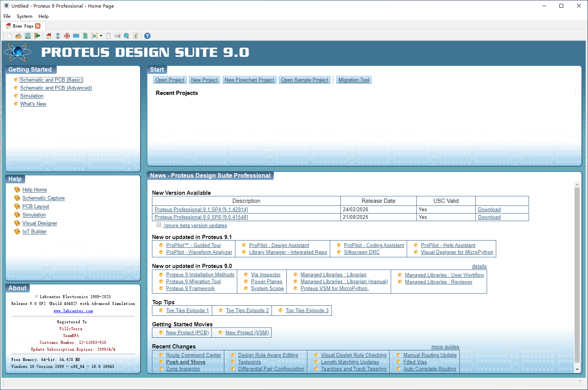Click the release date 21/08/2025 cell

click(379, 217)
